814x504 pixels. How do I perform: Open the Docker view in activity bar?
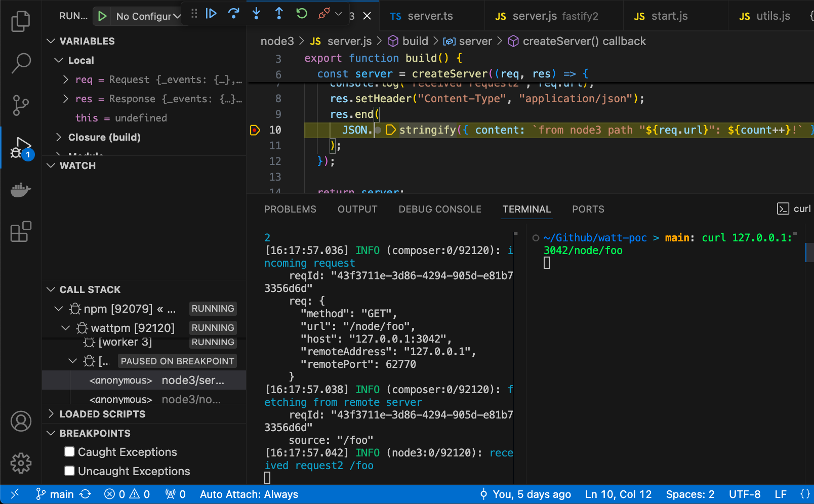(21, 190)
